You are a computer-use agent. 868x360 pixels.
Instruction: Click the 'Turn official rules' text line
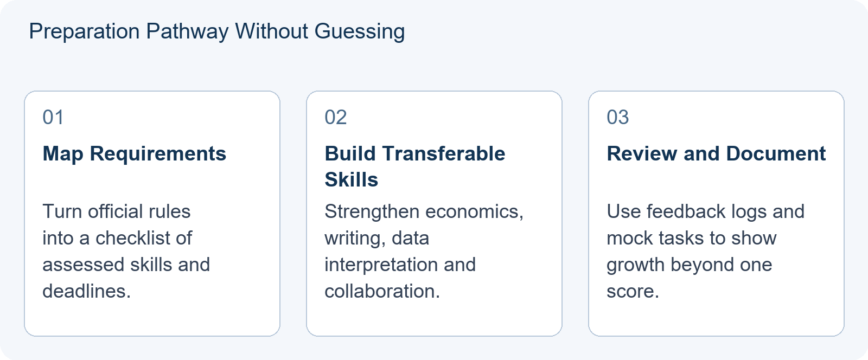(117, 211)
